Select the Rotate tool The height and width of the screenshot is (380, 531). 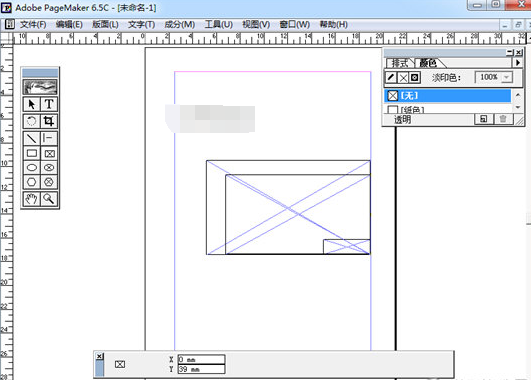tap(31, 121)
